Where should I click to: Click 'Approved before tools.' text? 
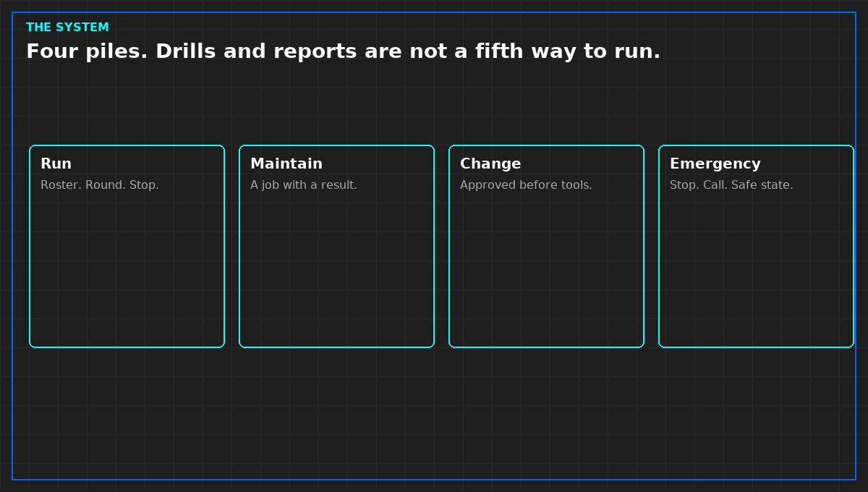click(526, 185)
